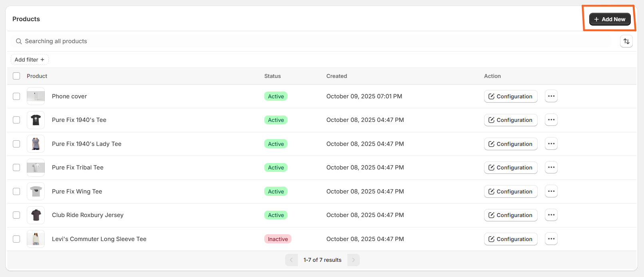Image resolution: width=644 pixels, height=277 pixels.
Task: Open the Add filter dropdown
Action: (x=30, y=60)
